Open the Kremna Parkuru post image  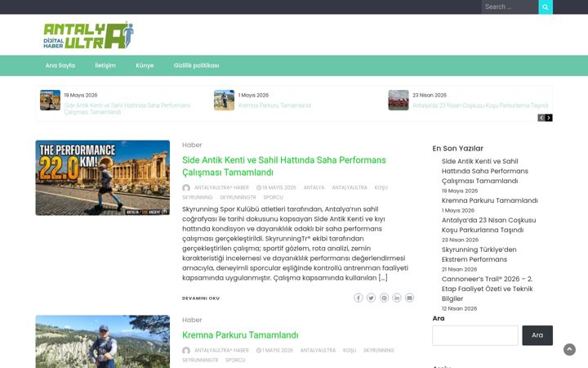point(103,342)
